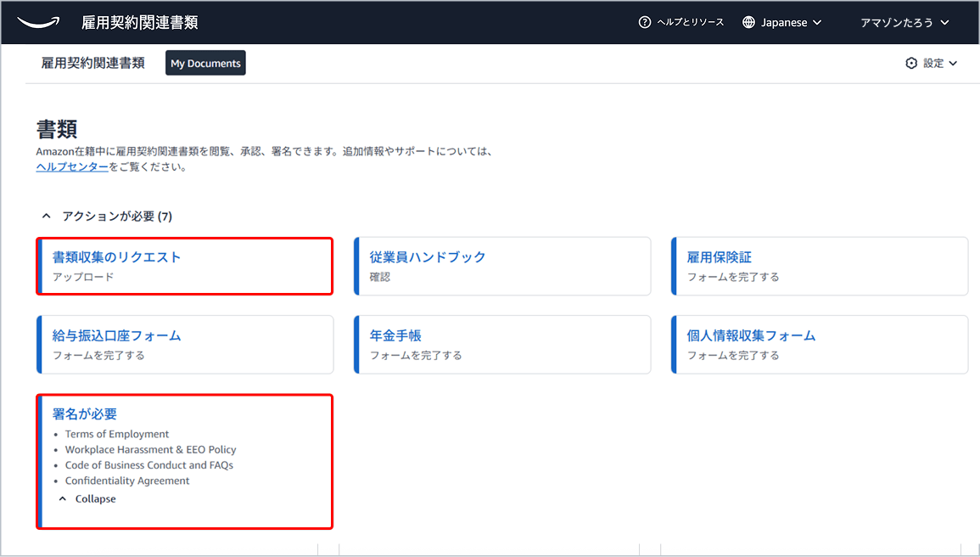Click フォームを完了する under 年金手帳
The height and width of the screenshot is (557, 980).
pos(416,355)
